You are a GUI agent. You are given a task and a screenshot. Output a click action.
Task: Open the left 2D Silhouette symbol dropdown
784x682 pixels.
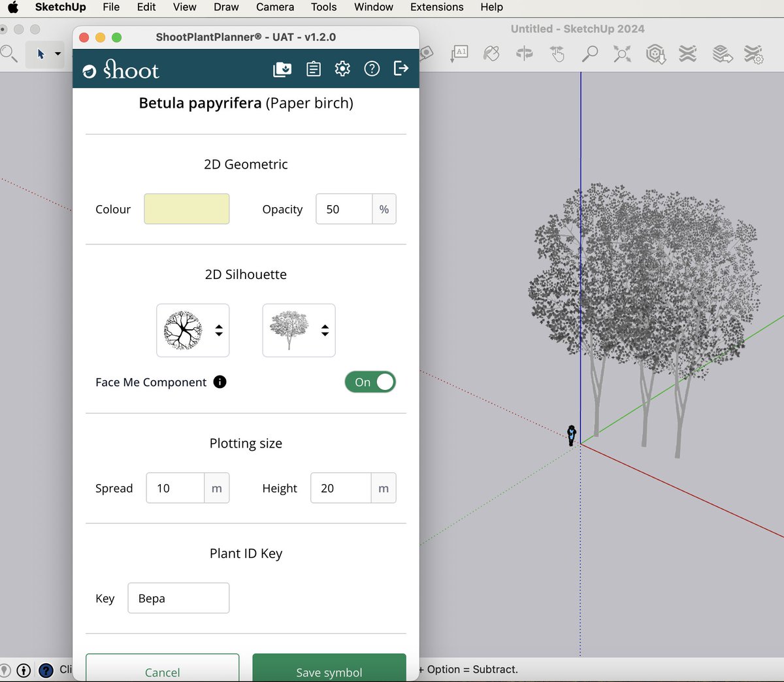coord(220,330)
